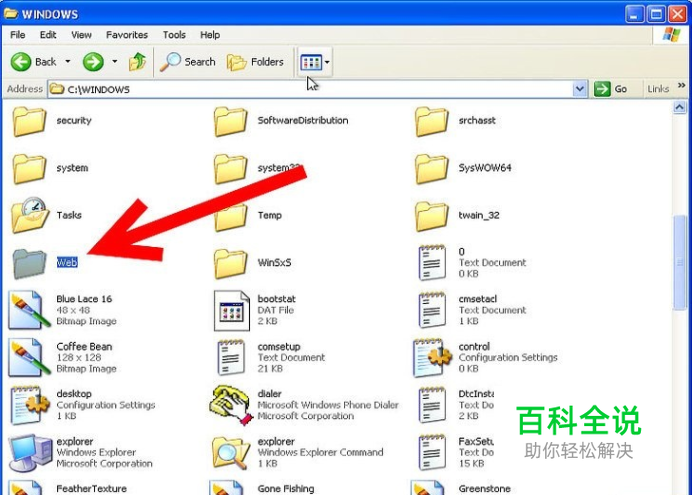Select the cmsetacl text document icon

point(432,310)
